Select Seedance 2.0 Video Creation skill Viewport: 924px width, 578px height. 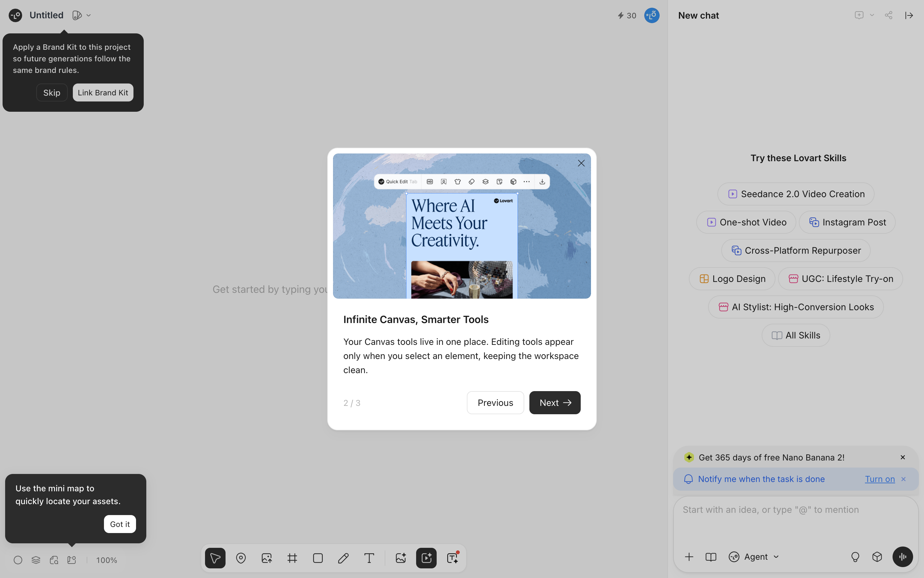pyautogui.click(x=796, y=194)
